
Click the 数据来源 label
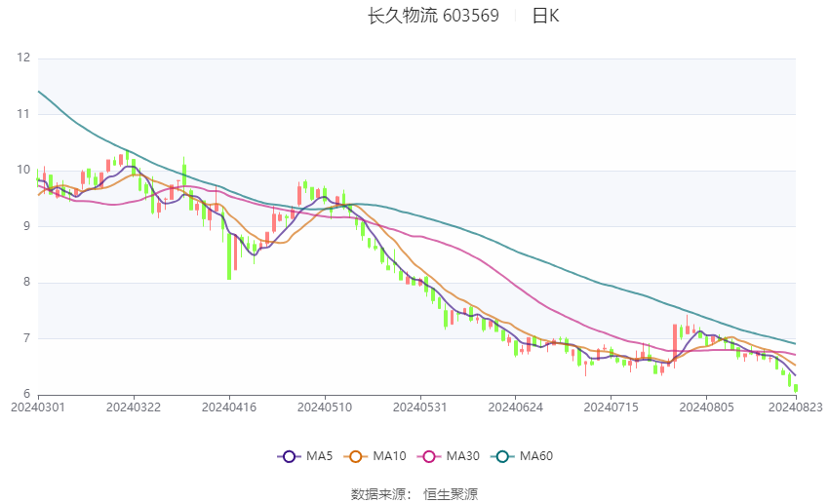378,494
